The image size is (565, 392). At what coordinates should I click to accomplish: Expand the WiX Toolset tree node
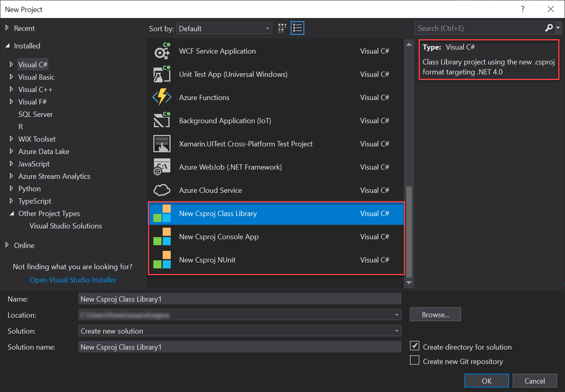click(11, 139)
